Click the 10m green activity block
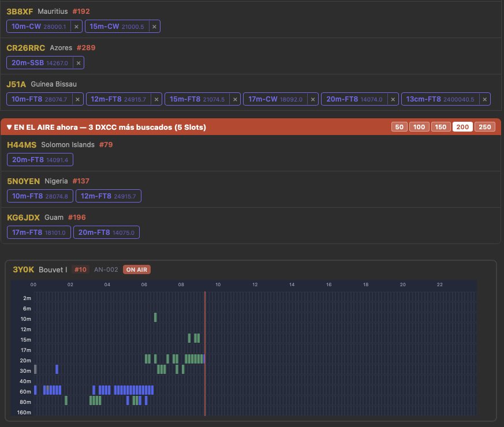The image size is (504, 427). click(x=155, y=317)
